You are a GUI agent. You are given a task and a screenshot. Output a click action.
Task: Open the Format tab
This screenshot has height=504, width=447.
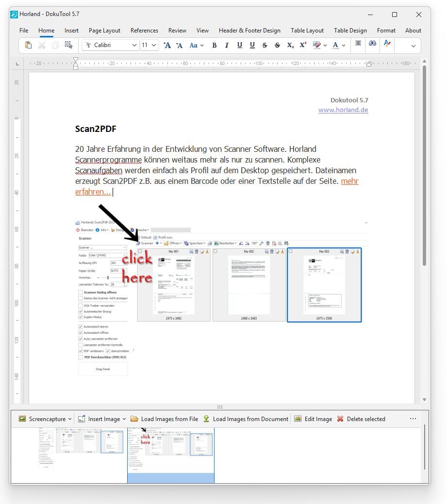[386, 31]
